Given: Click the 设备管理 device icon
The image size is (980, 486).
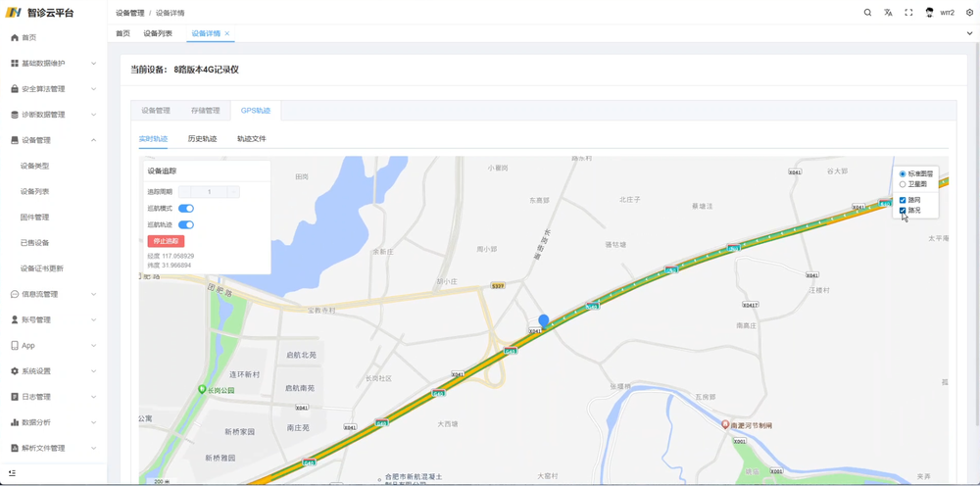Looking at the screenshot, I should point(15,140).
